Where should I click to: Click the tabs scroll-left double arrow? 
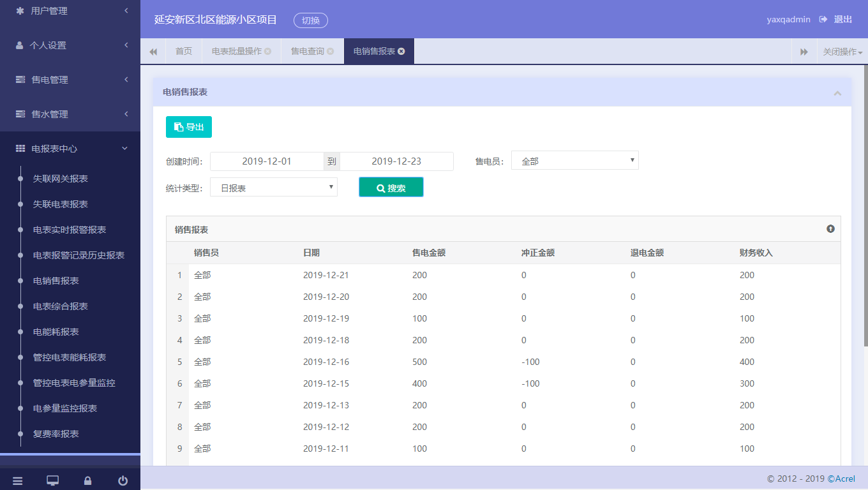click(x=153, y=52)
